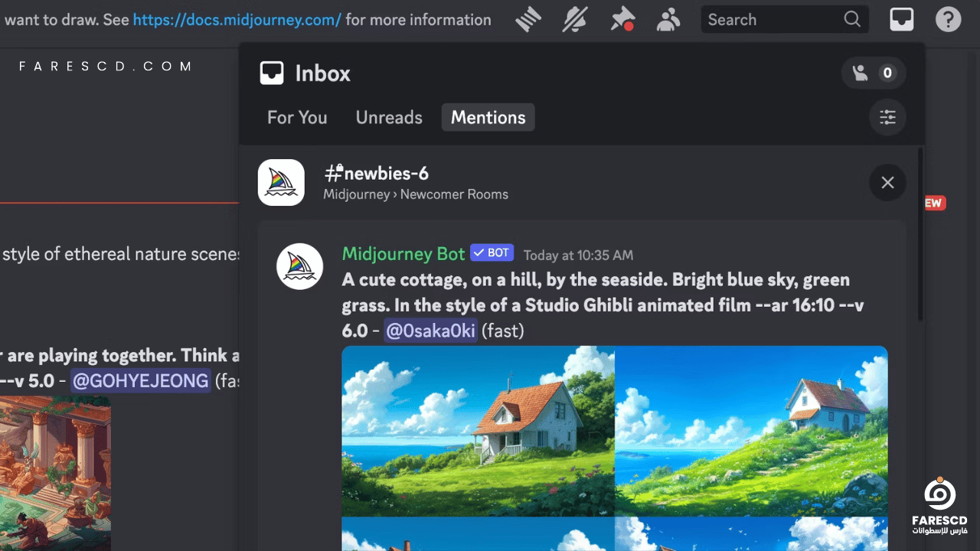Toggle the Inbox tray icon
Viewport: 980px width, 551px height.
tap(901, 20)
